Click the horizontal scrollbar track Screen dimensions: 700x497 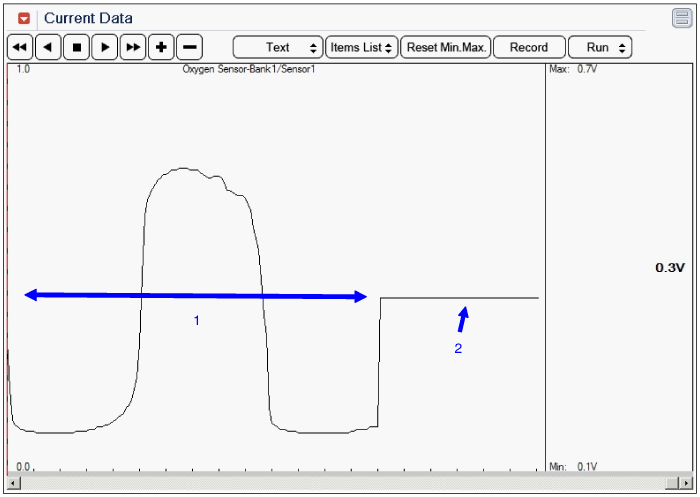[343, 483]
